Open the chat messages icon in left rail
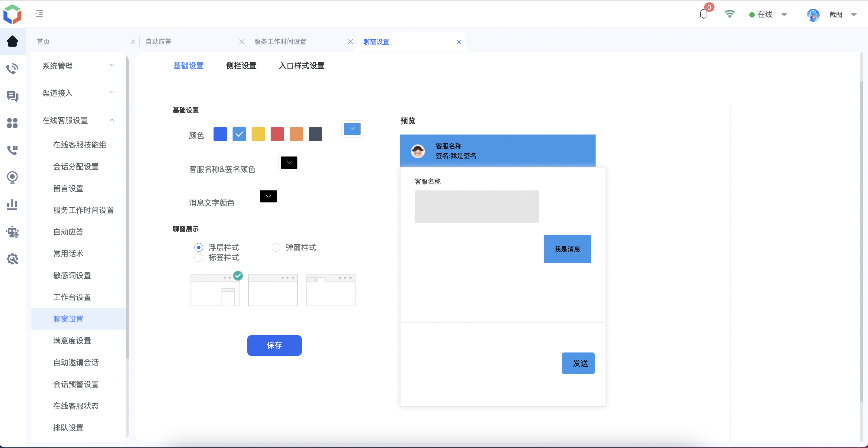Viewport: 868px width, 448px height. coord(12,96)
